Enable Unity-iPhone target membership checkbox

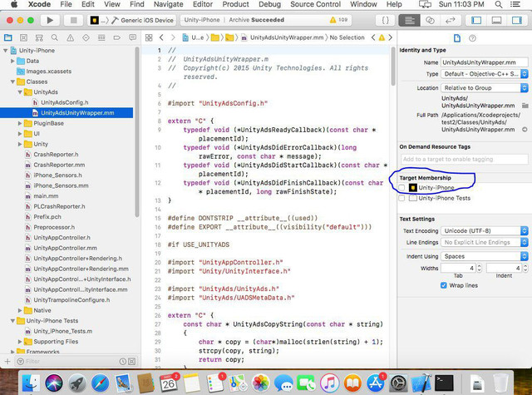click(x=401, y=188)
